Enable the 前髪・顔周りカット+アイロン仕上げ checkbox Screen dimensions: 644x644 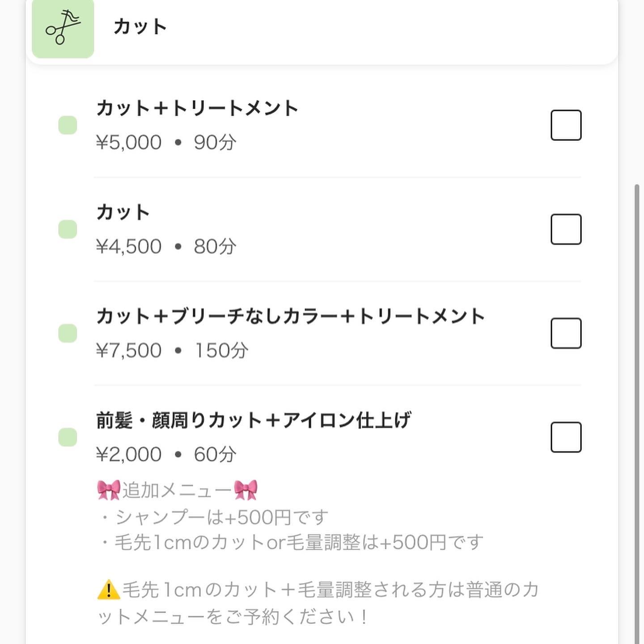[x=566, y=437]
